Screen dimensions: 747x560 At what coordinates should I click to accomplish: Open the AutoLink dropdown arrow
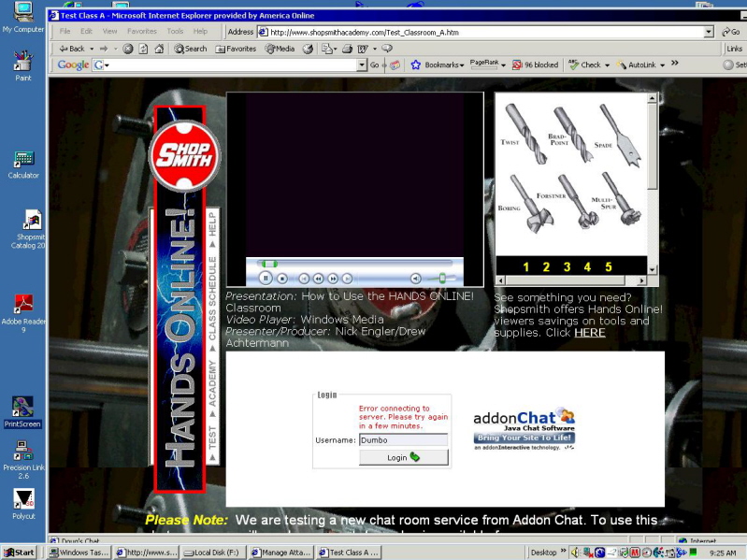coord(662,65)
